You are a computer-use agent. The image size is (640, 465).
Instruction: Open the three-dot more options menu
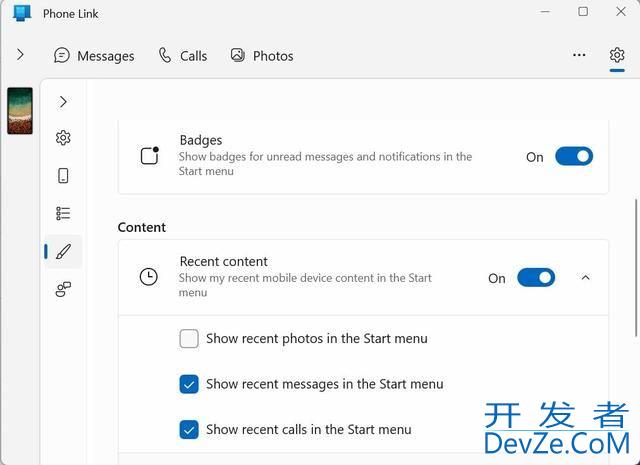tap(579, 55)
